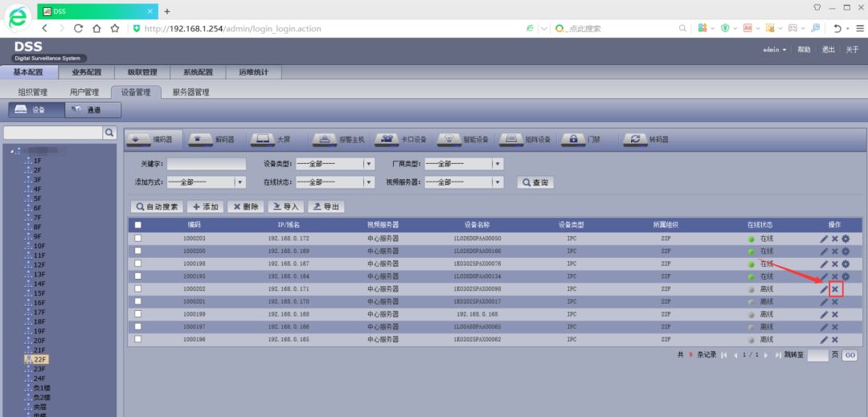The image size is (868, 417).
Task: Delete offline device 192.168.0.171
Action: (x=835, y=289)
